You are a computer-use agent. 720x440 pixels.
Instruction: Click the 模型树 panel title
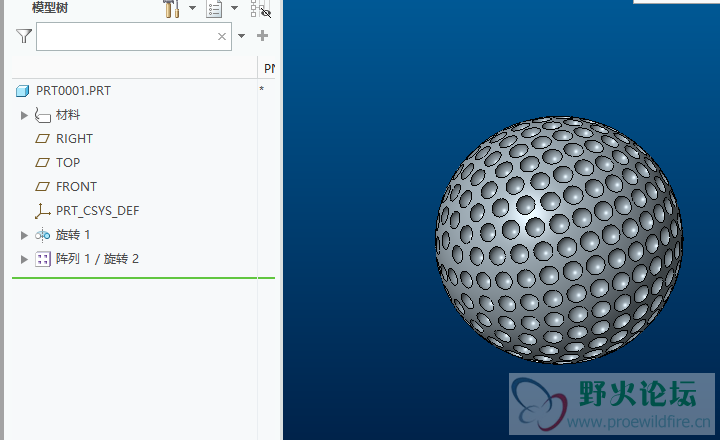tap(50, 8)
